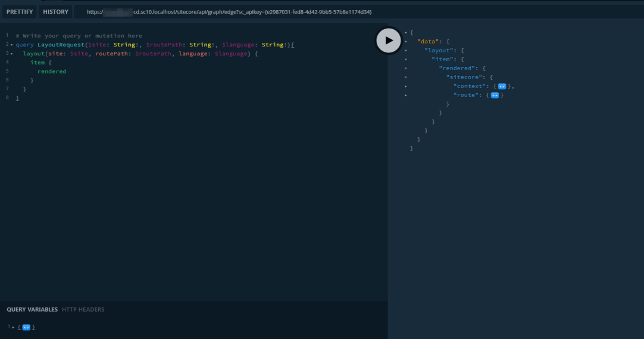Switch to the QUERY VARIABLES tab

[32, 310]
